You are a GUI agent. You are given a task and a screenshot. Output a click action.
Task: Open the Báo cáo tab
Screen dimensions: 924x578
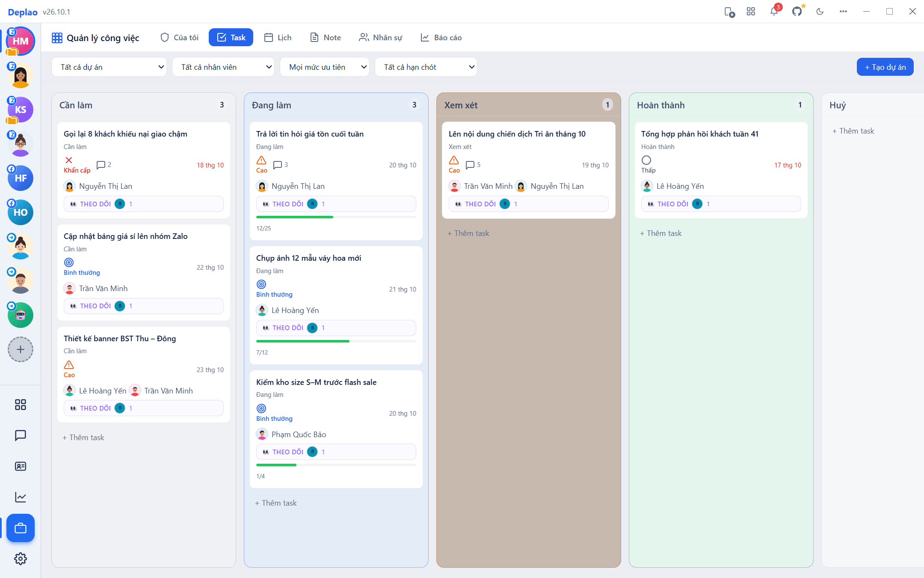pos(441,38)
